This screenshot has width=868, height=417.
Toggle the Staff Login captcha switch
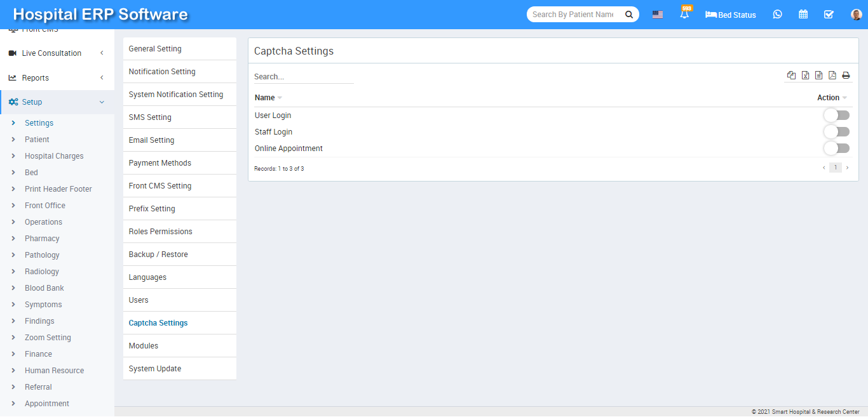pyautogui.click(x=836, y=132)
